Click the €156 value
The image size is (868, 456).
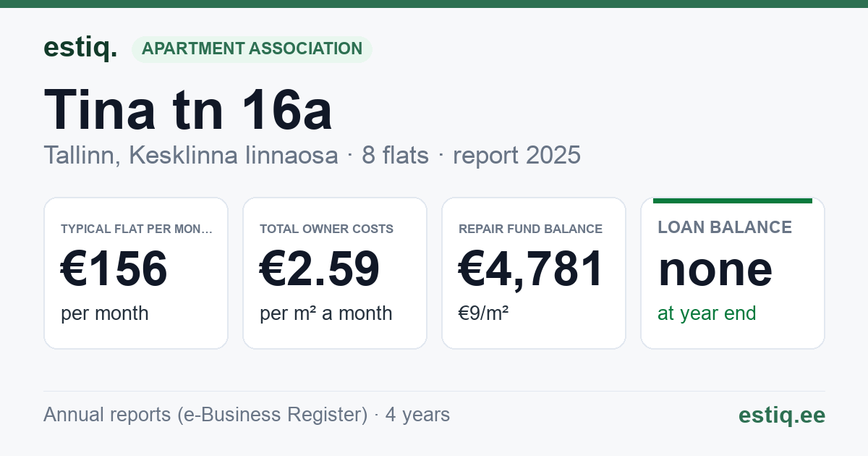114,269
